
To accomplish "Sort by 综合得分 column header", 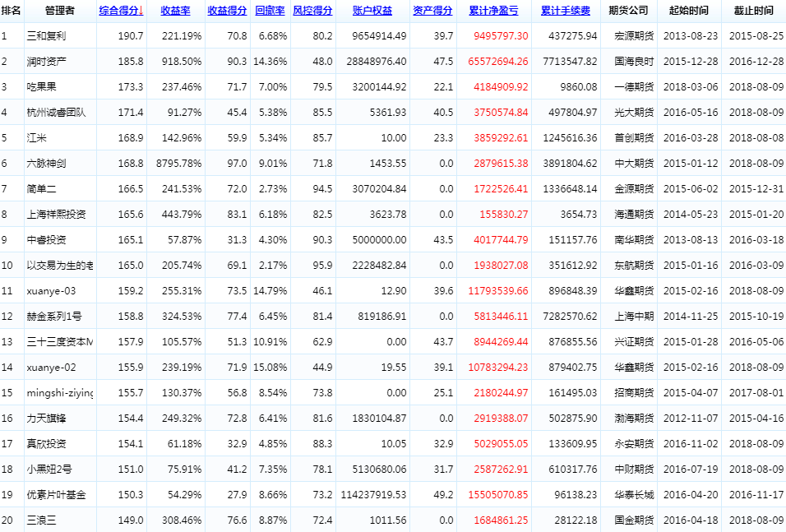I will point(122,11).
